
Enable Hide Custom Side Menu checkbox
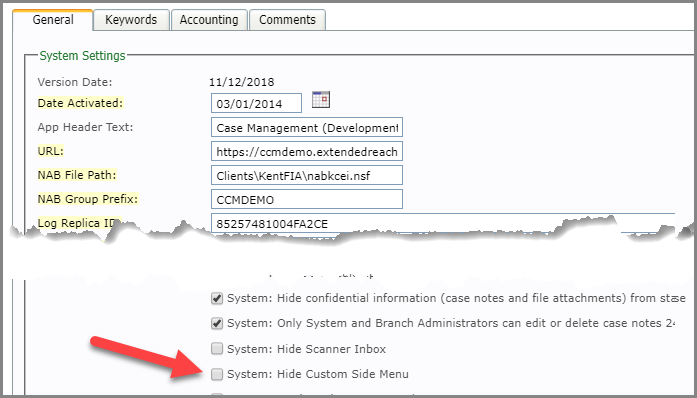[x=217, y=374]
